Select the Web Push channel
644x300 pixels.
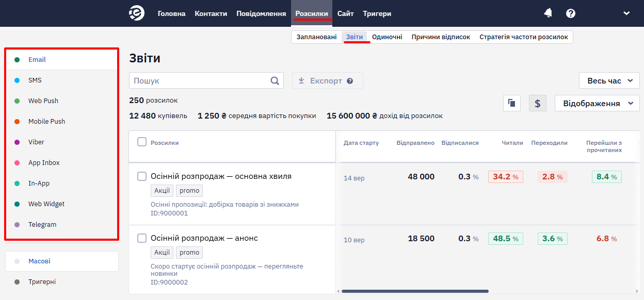pos(62,101)
